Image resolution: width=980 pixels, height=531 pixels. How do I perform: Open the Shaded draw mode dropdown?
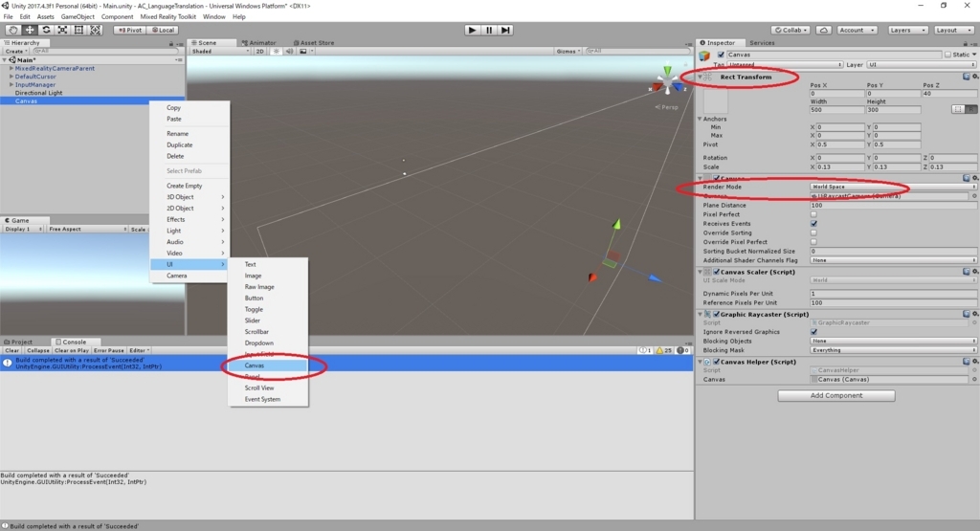pyautogui.click(x=220, y=52)
